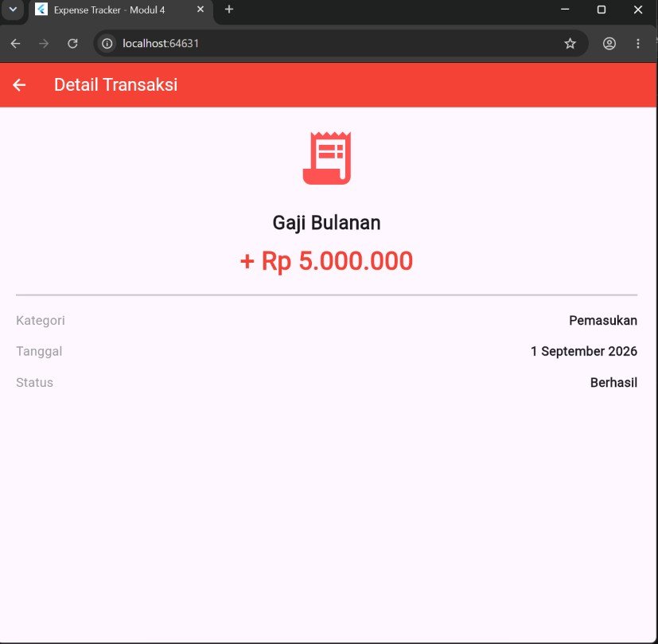The width and height of the screenshot is (658, 644).
Task: Click the browser back arrow
Action: tap(16, 44)
